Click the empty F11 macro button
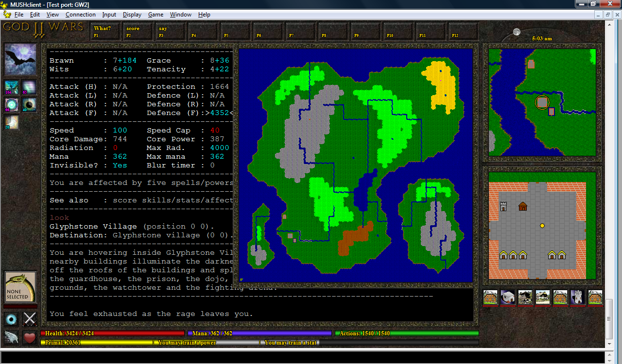 tap(431, 32)
